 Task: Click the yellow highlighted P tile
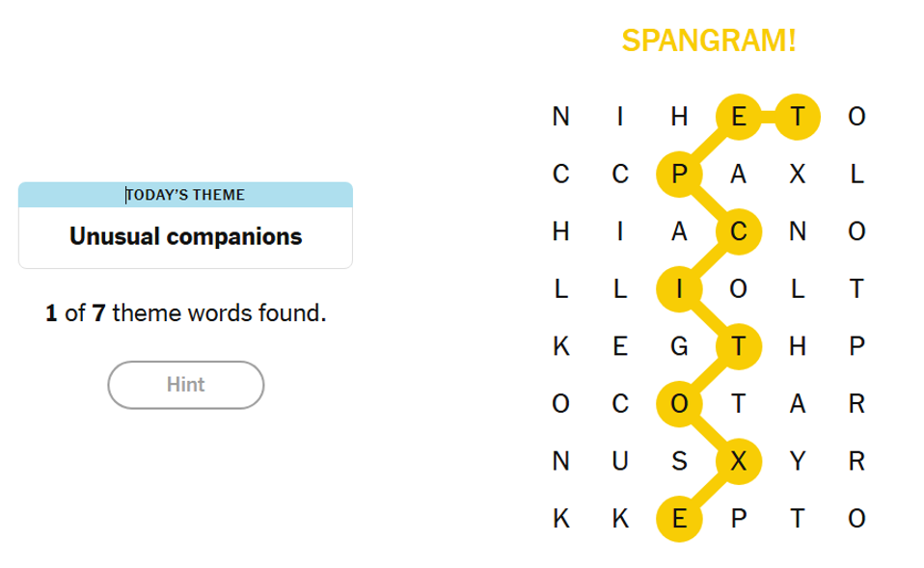coord(679,175)
